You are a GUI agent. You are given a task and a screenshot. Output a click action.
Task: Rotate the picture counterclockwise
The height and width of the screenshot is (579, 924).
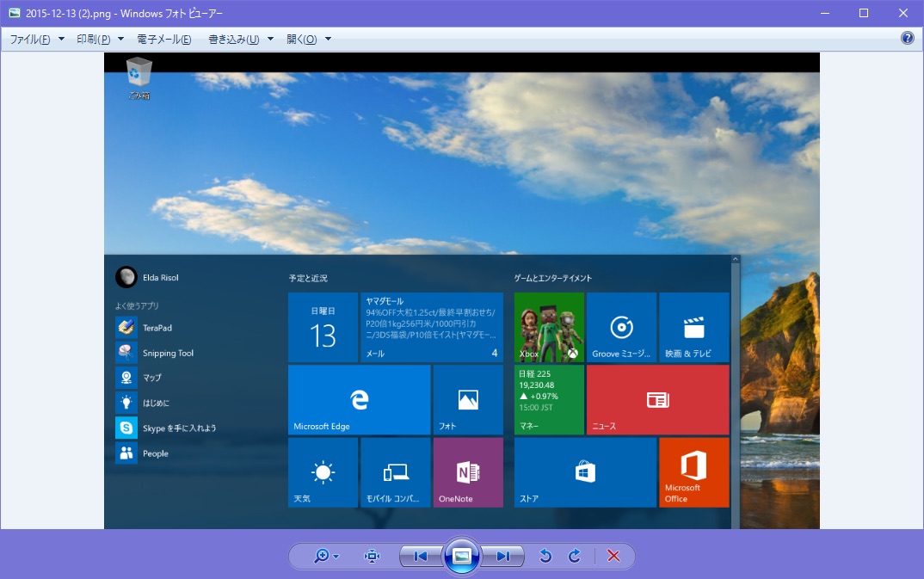(x=545, y=556)
